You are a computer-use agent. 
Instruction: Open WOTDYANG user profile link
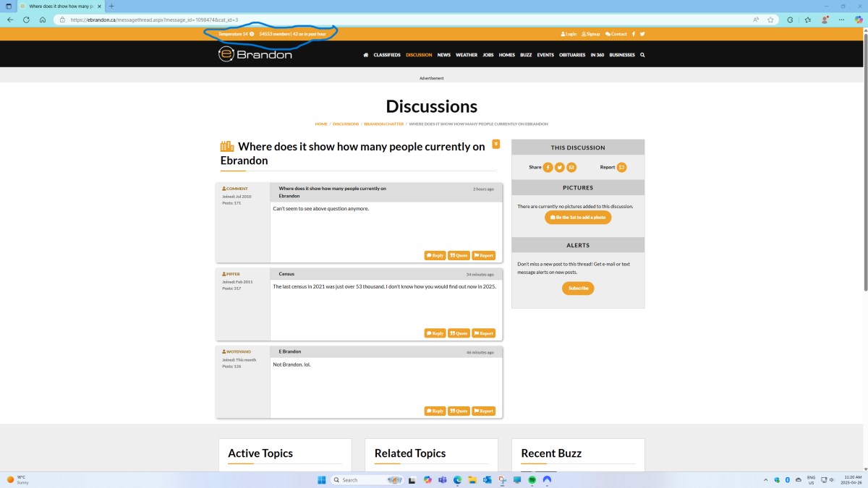[x=237, y=351]
